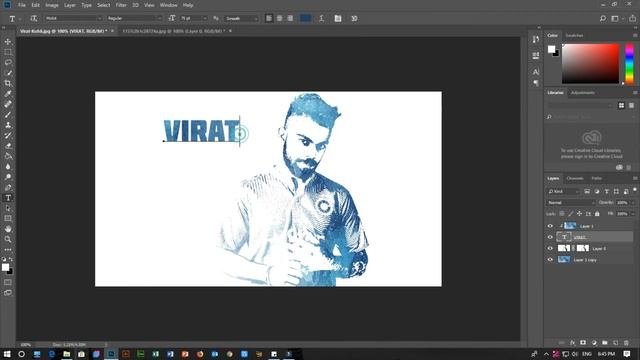Viewport: 640px width, 360px height.
Task: Open the Window menu
Action: point(168,5)
